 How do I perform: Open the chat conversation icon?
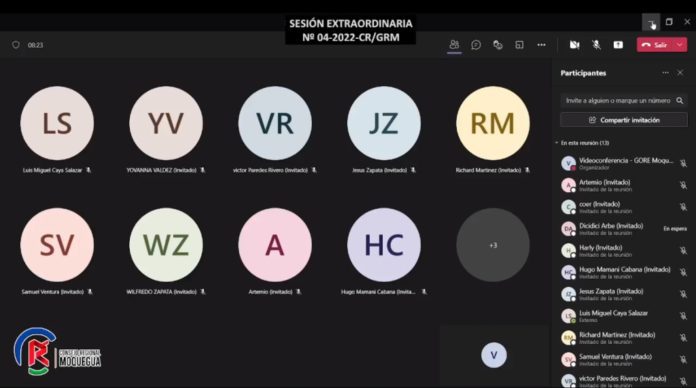point(476,45)
